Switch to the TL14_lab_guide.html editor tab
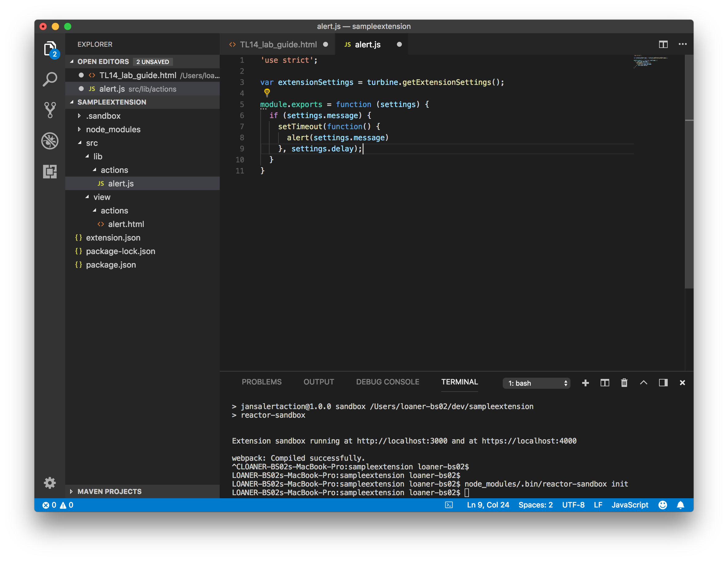The image size is (728, 561). click(278, 44)
